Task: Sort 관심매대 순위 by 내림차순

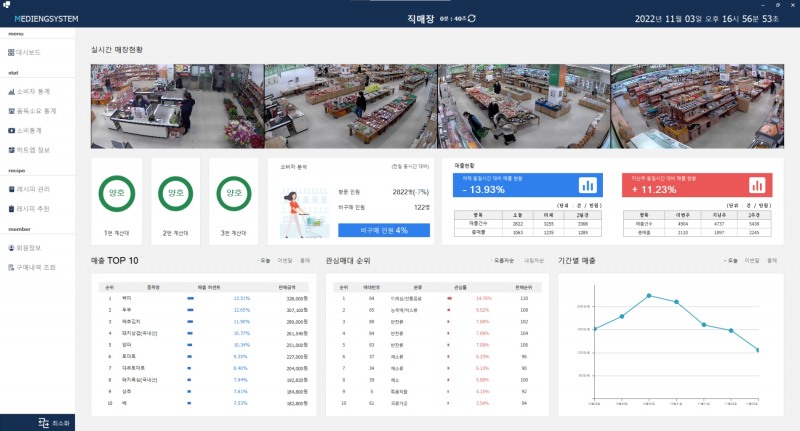Action: coord(534,261)
